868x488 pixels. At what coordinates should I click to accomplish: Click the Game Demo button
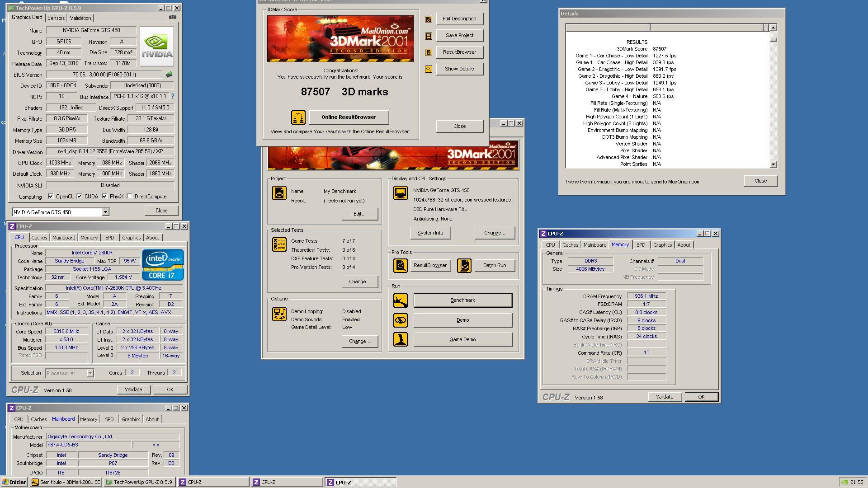462,340
